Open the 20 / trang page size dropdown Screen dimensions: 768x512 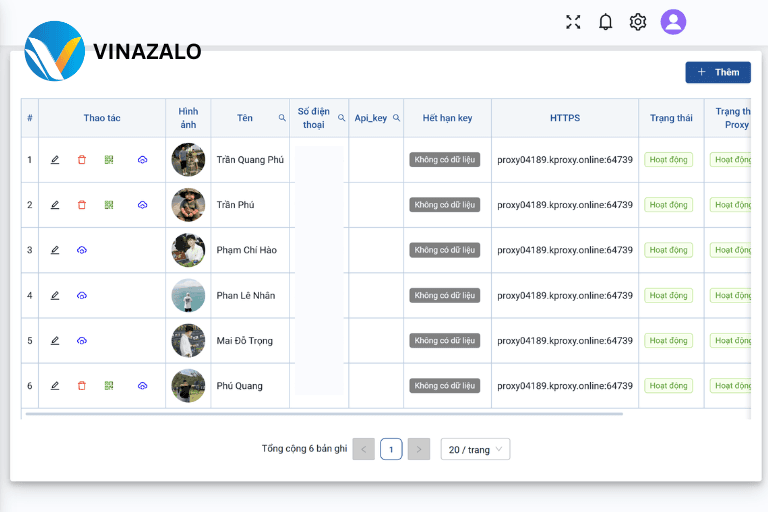click(475, 449)
